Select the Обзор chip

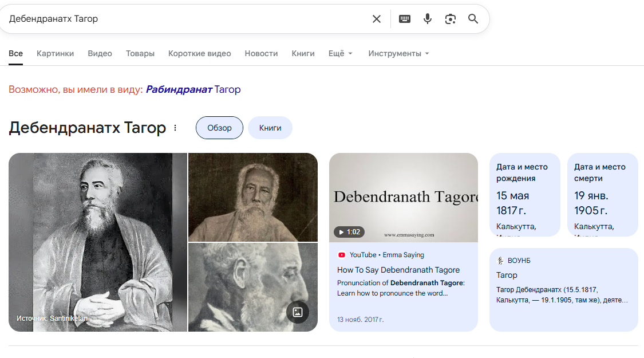[219, 128]
